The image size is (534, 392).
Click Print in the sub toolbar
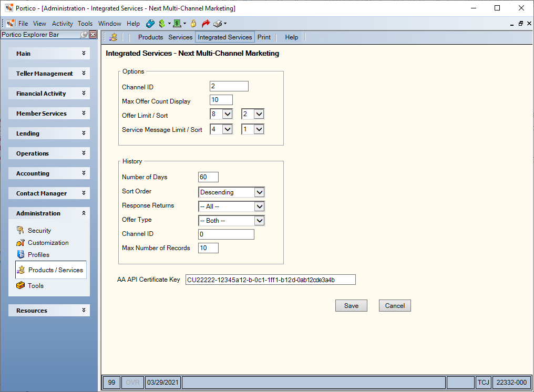point(264,37)
